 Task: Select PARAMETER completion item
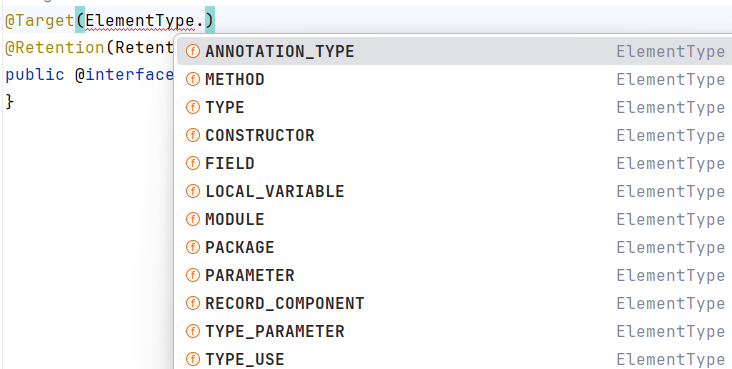(x=454, y=276)
